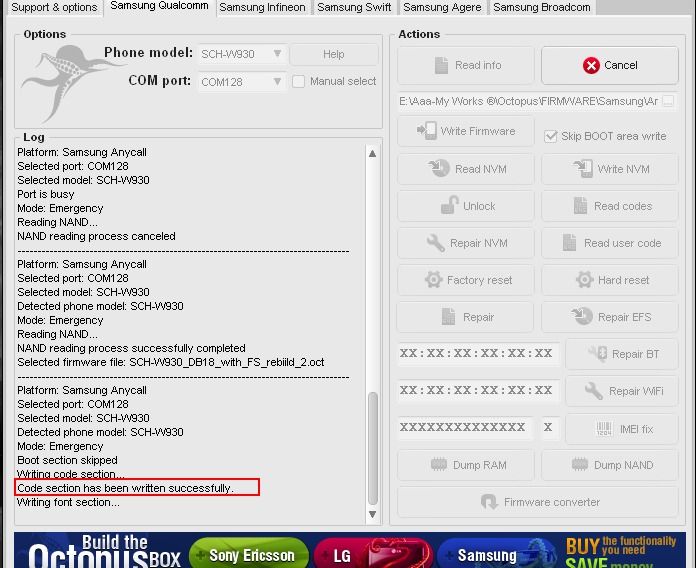Click the Repair NVM wrench icon

coord(435,243)
